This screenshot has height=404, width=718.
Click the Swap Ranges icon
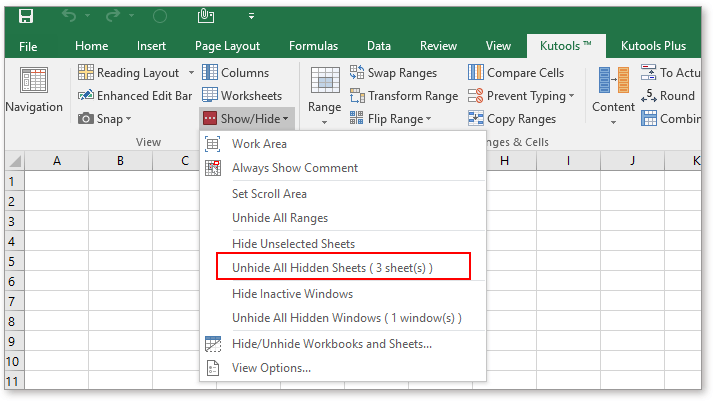pos(357,72)
